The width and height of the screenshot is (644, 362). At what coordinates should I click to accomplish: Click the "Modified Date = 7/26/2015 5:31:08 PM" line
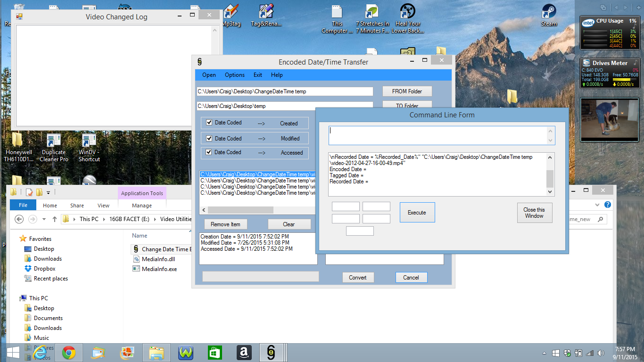245,243
